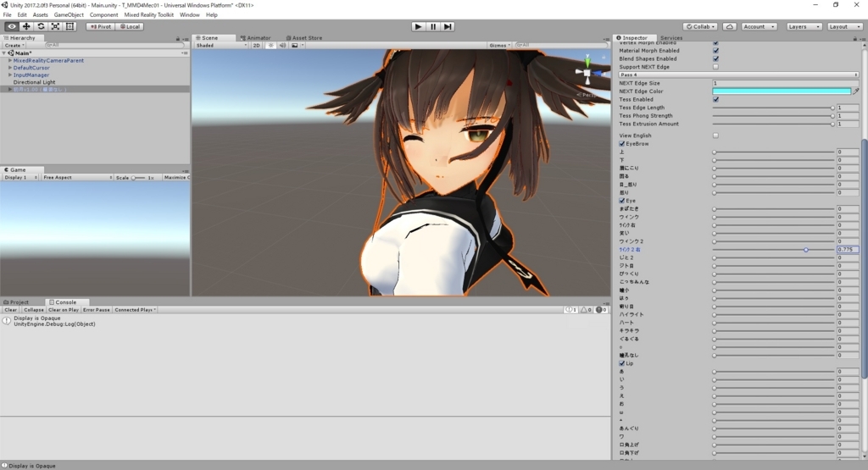Click the Tess Edge Length slider

tap(773, 108)
